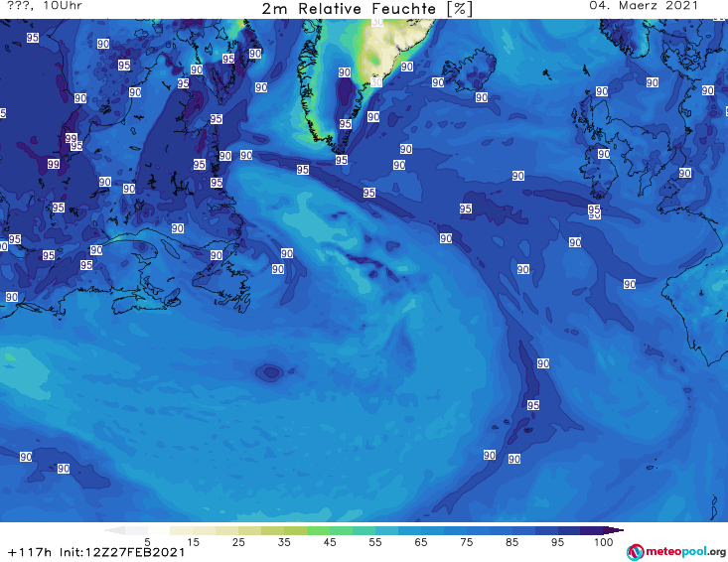Click the meteopool circular logo icon
This screenshot has width=728, height=562.
click(x=635, y=552)
